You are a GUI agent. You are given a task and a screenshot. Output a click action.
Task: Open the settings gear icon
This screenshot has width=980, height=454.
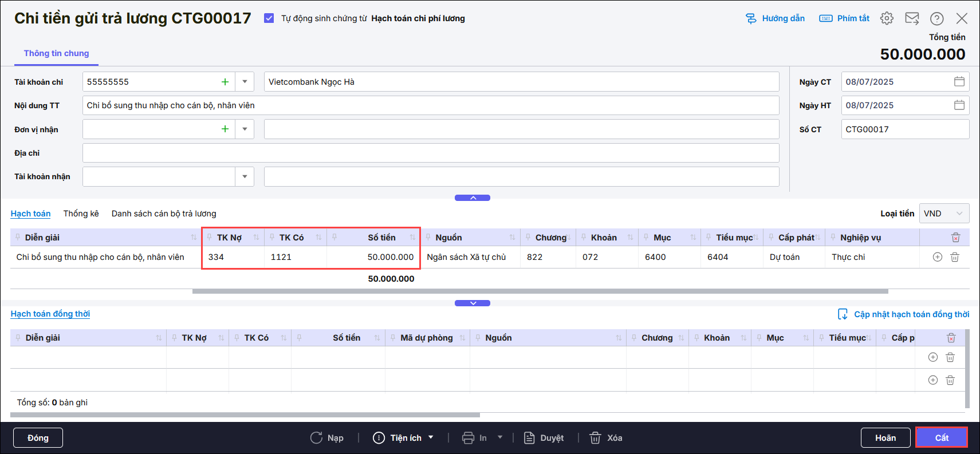coord(887,18)
